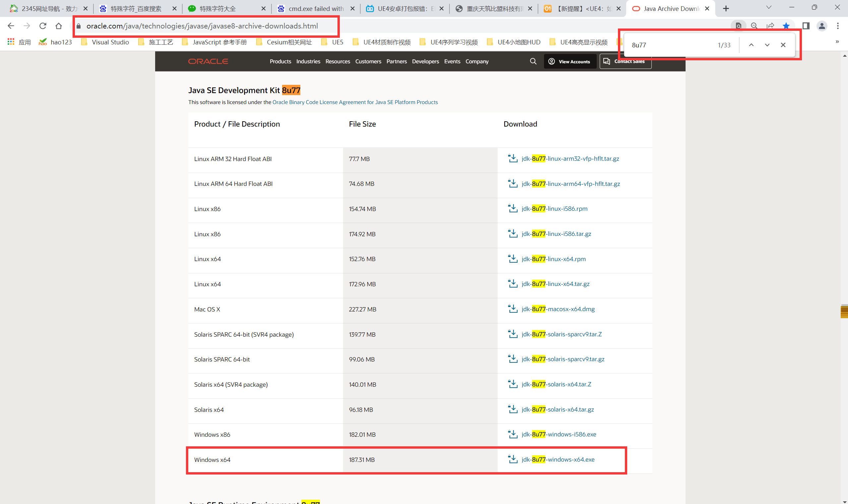The height and width of the screenshot is (504, 848).
Task: Click the page vertical scrollbar
Action: coord(844,278)
